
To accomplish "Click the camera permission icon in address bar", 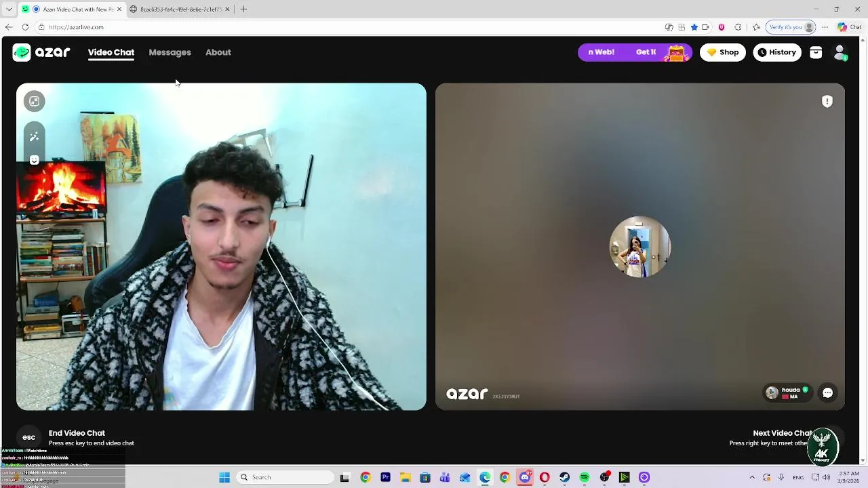I will tap(705, 27).
